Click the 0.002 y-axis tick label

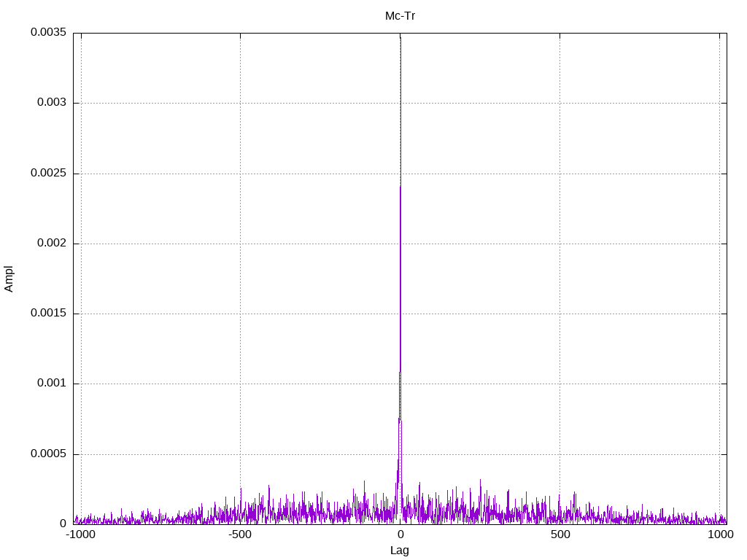[52, 244]
